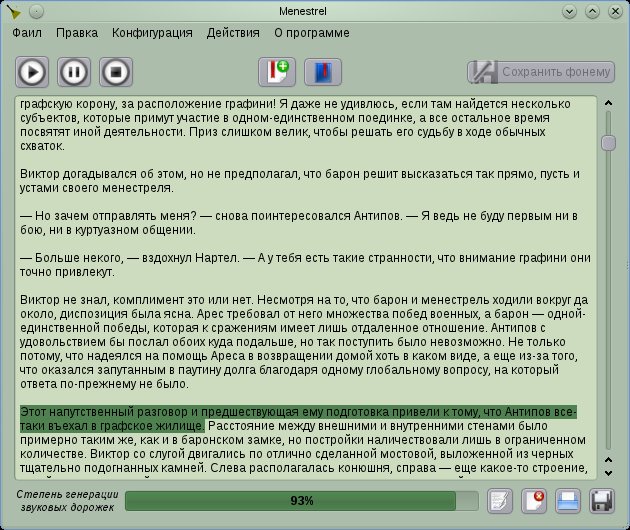
Task: Click the round button beside the title icon
Action: [x=36, y=12]
